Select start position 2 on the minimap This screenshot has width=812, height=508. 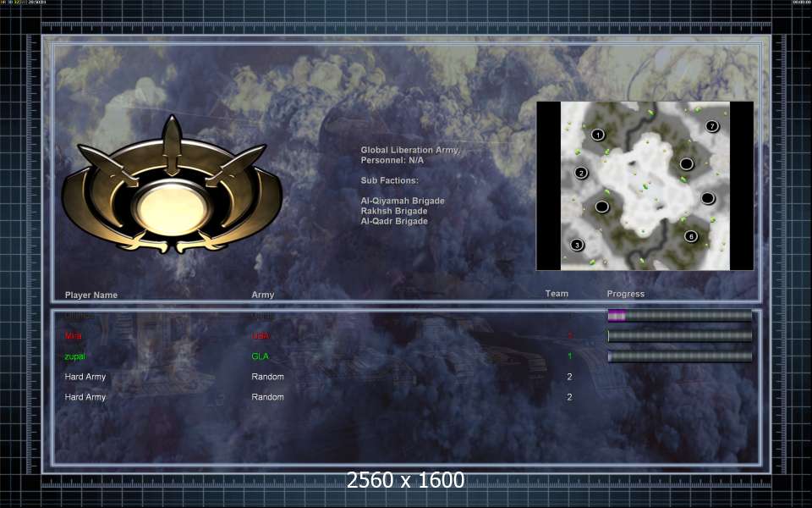[x=581, y=173]
